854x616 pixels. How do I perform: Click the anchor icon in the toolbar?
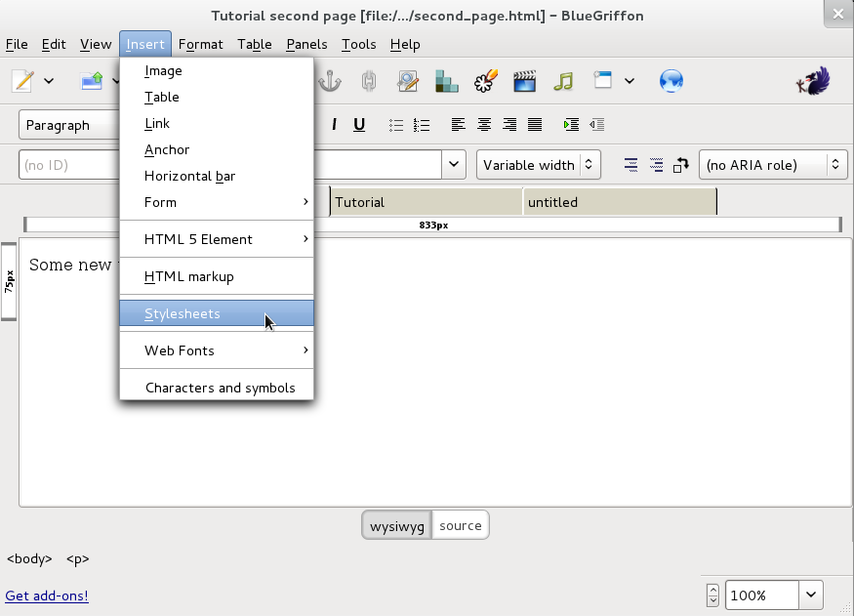pyautogui.click(x=330, y=81)
